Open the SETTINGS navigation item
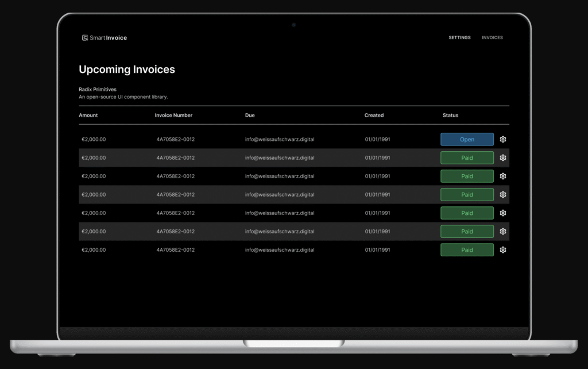The height and width of the screenshot is (369, 588). [459, 38]
